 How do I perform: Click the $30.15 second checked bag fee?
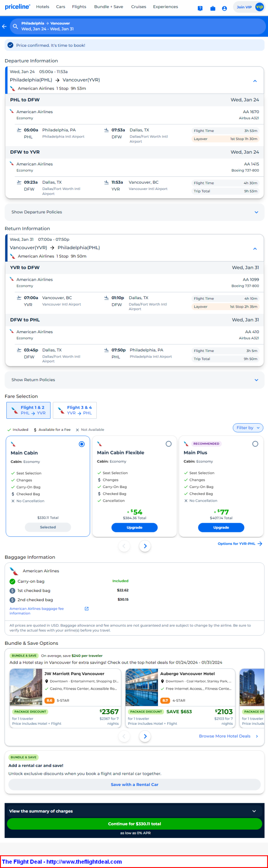[x=123, y=600]
